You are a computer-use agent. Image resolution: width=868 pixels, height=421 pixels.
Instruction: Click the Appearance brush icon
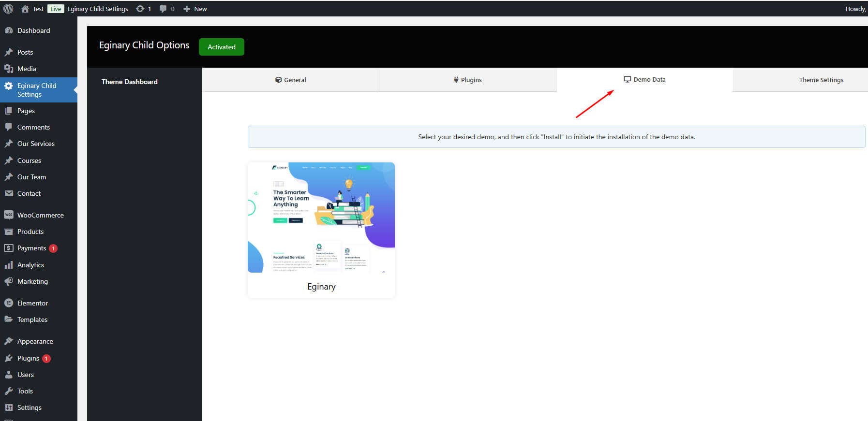(x=9, y=341)
